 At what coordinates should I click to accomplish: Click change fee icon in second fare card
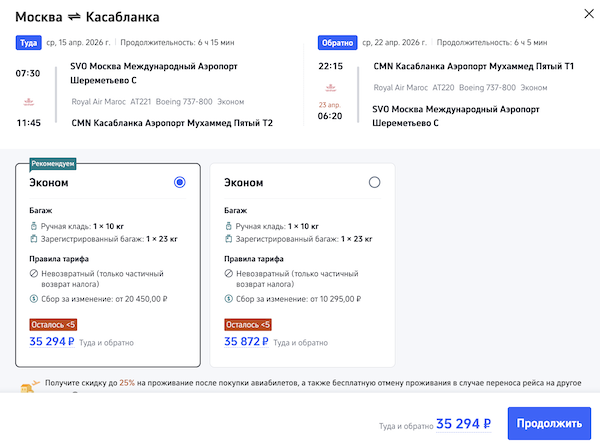pos(229,298)
